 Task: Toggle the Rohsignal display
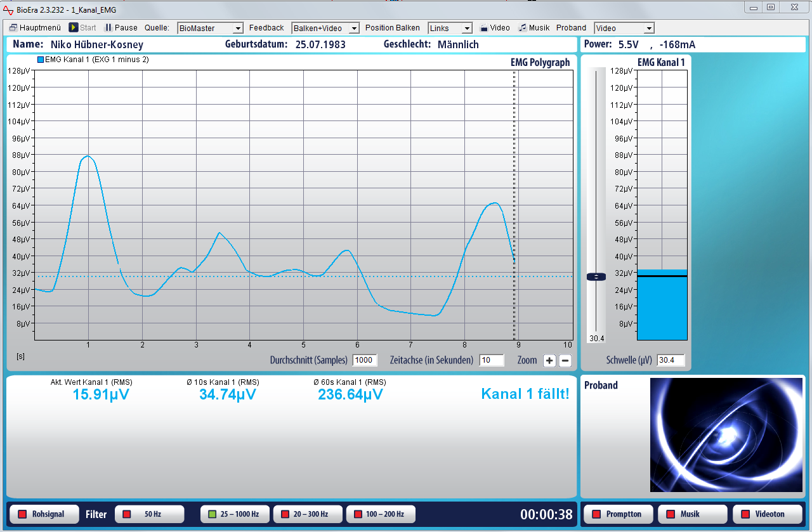43,514
